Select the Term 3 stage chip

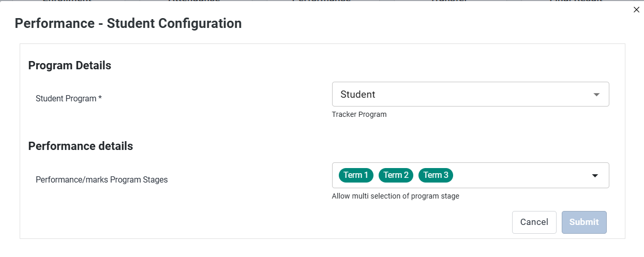pyautogui.click(x=436, y=175)
